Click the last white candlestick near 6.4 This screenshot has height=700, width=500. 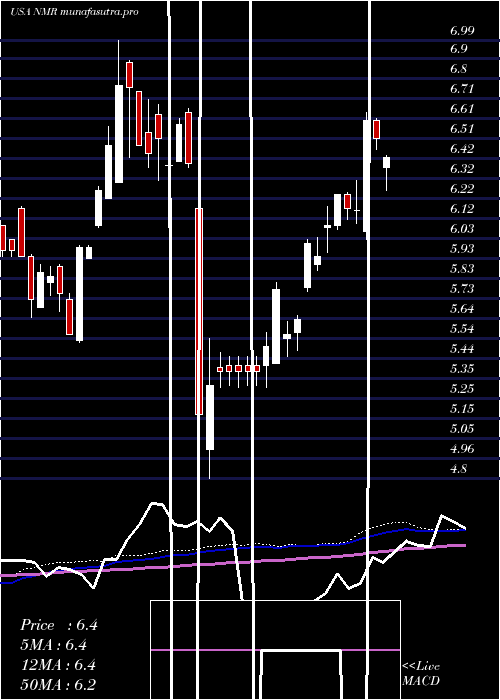click(386, 162)
